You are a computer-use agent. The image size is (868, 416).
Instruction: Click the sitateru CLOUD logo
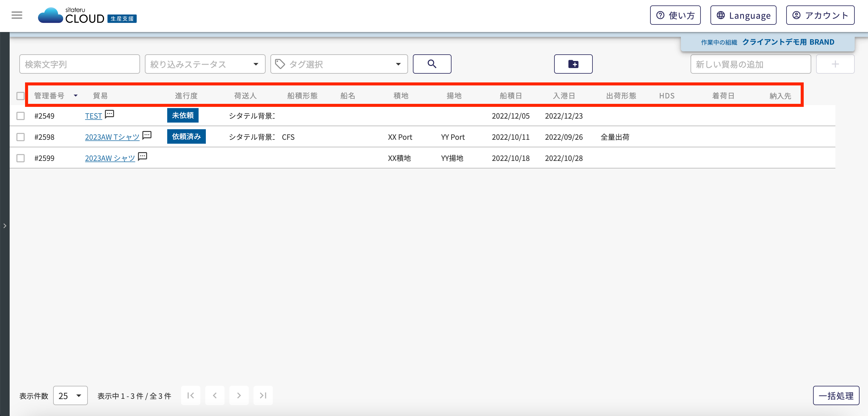[87, 15]
